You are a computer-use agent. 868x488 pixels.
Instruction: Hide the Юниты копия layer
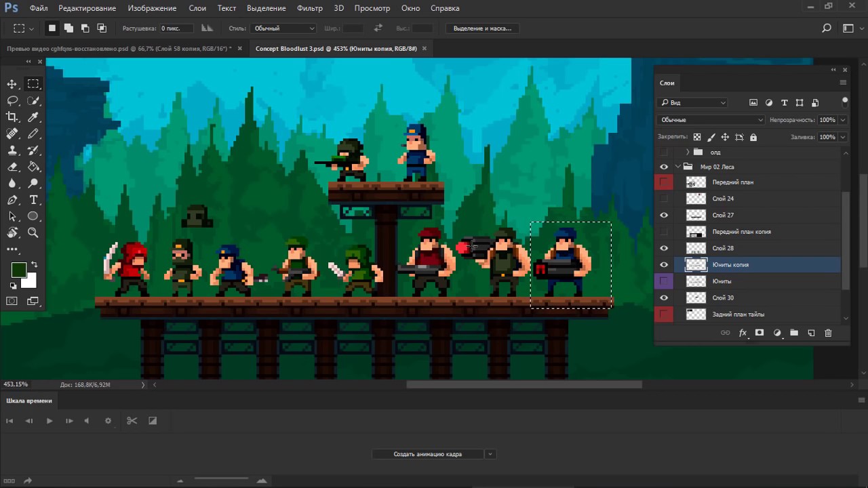(x=664, y=265)
